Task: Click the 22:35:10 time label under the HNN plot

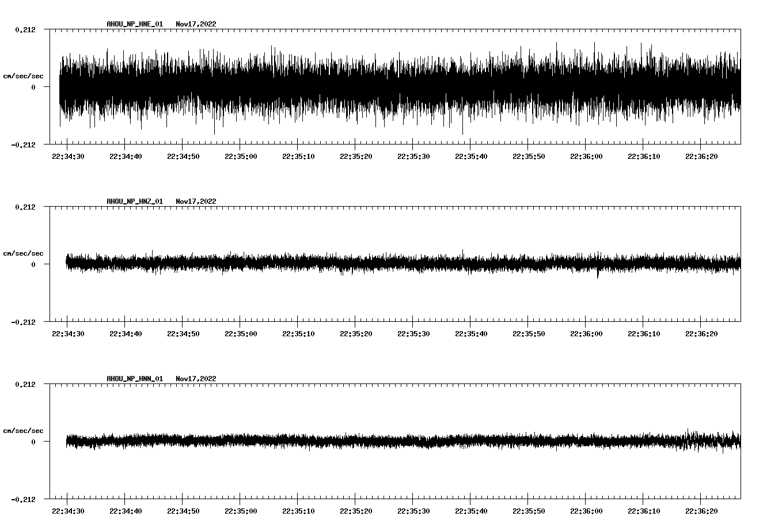Action: coord(298,511)
